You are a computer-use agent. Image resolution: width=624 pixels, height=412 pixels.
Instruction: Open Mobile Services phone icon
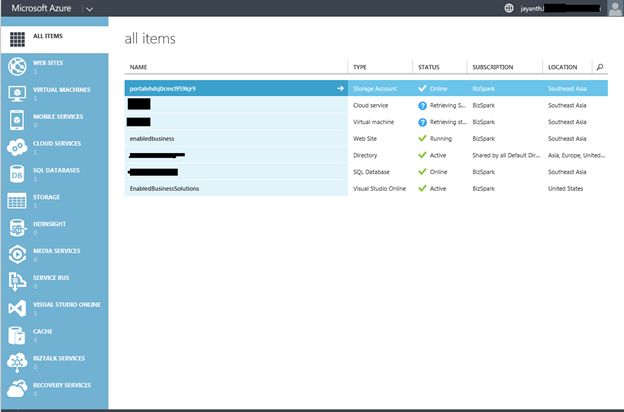pyautogui.click(x=17, y=120)
